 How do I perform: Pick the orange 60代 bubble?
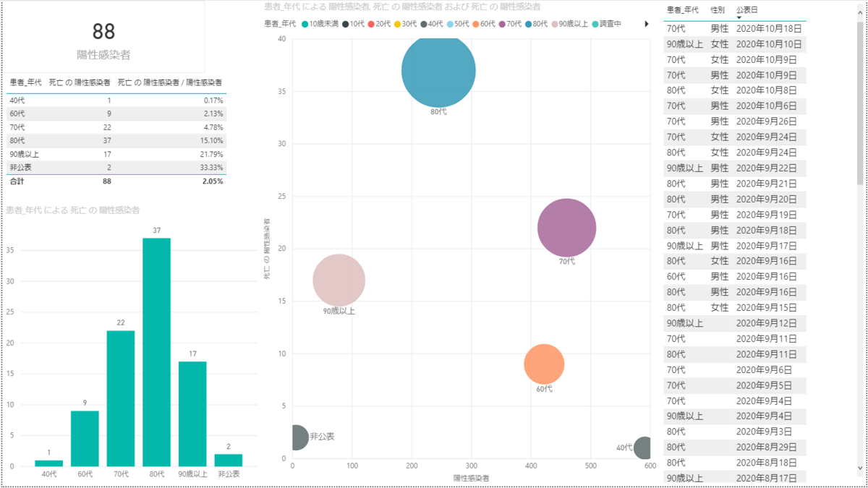pyautogui.click(x=544, y=364)
